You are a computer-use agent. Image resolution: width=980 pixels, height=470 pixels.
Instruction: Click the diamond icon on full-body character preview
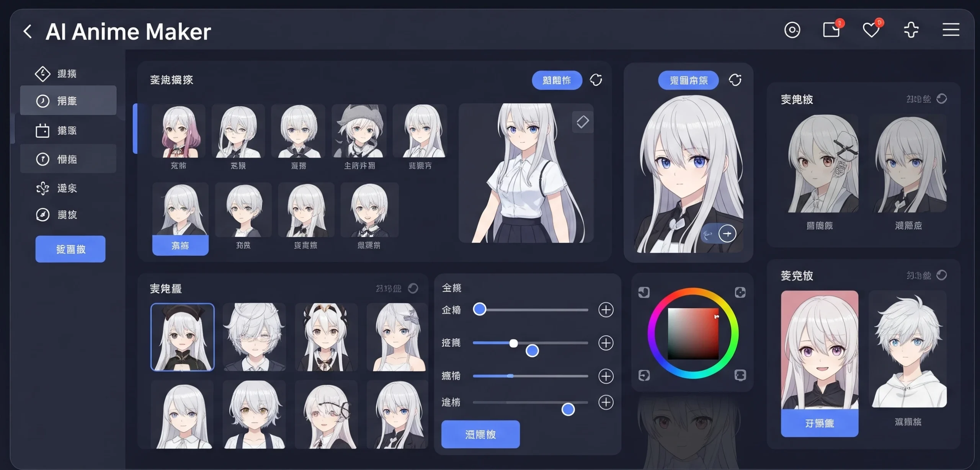click(583, 122)
